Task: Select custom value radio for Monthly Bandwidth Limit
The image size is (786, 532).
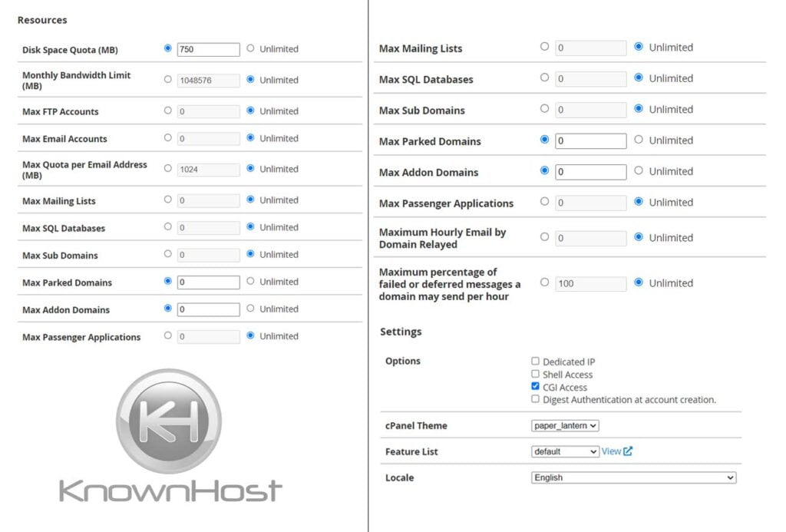Action: click(x=168, y=79)
